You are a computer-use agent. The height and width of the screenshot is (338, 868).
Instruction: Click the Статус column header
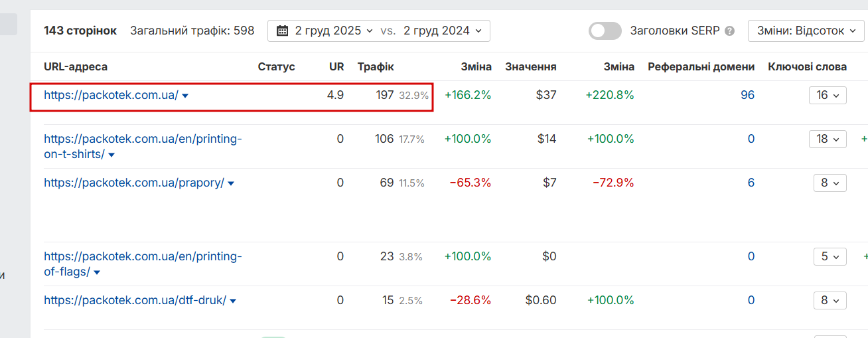click(x=276, y=66)
